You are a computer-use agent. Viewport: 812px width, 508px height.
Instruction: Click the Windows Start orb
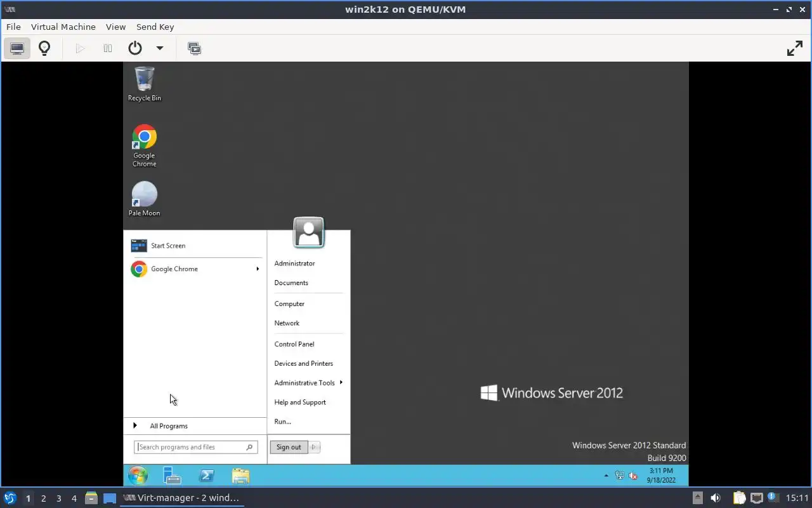(x=138, y=475)
